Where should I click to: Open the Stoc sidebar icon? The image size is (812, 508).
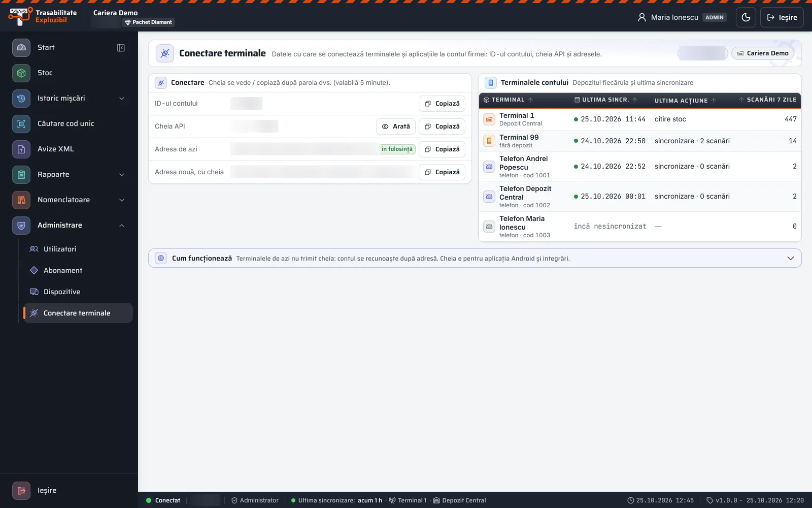pyautogui.click(x=21, y=73)
